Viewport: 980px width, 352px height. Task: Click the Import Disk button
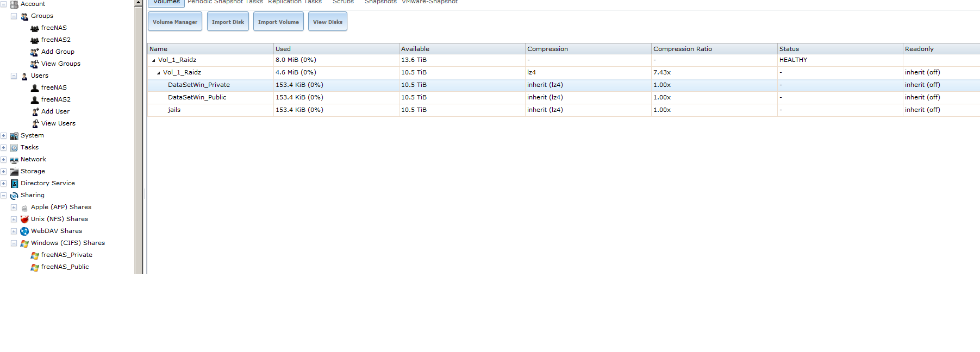(x=228, y=22)
